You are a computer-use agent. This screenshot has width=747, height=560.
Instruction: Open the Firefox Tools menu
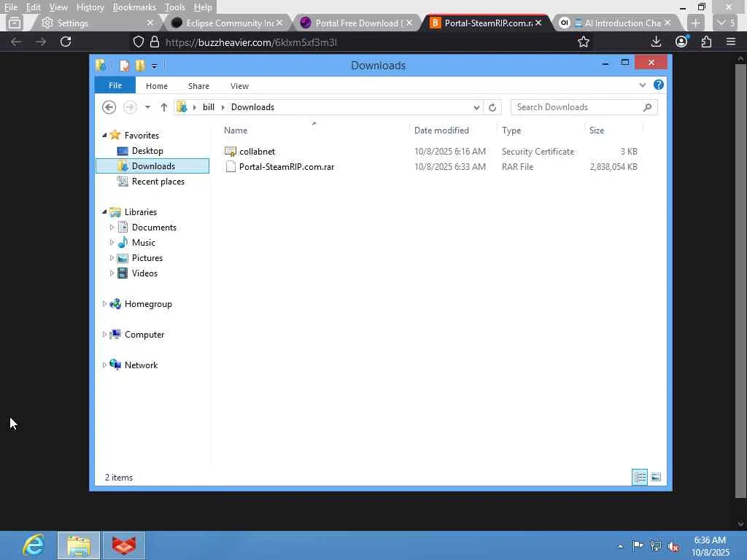(175, 7)
